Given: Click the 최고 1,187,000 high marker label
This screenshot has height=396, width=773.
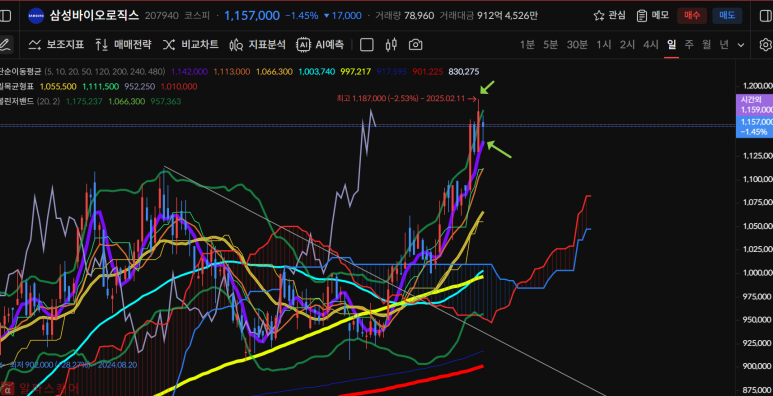Looking at the screenshot, I should coord(407,99).
